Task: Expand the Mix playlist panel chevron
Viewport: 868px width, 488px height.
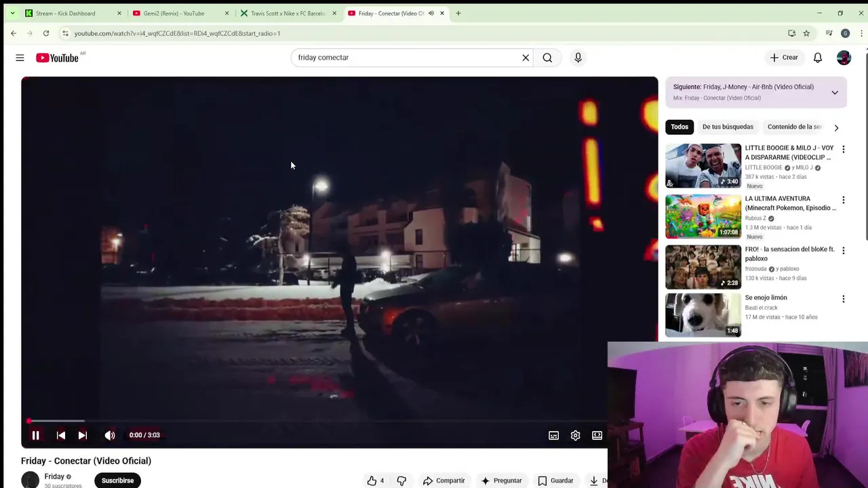Action: [x=835, y=92]
